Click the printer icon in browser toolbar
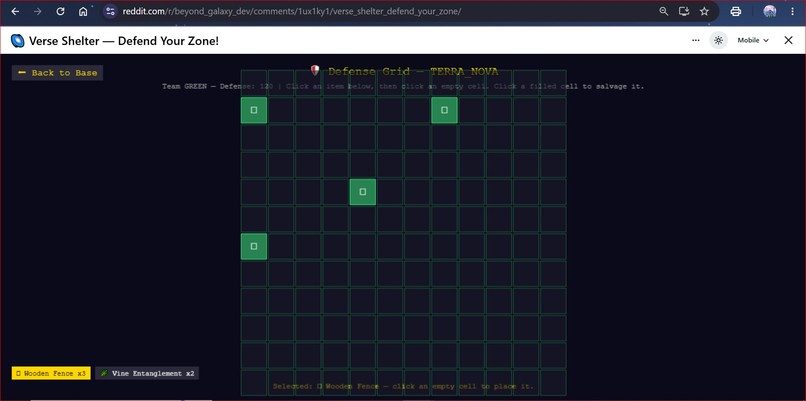806x401 pixels. pos(736,11)
